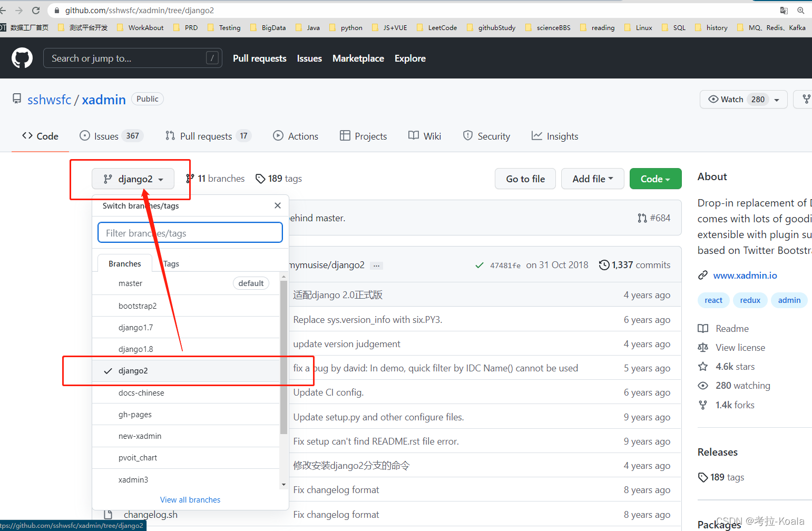Click the translate page icon in address bar
812x531 pixels.
click(784, 11)
